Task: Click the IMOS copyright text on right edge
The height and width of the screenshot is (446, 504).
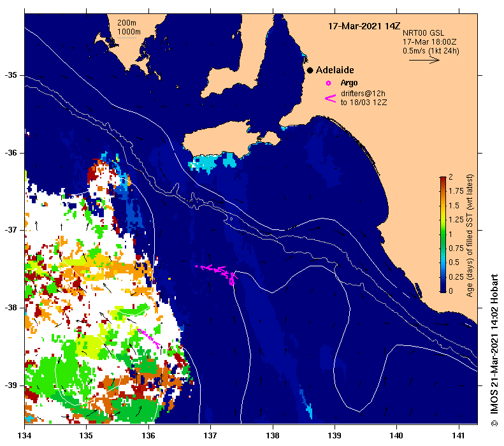Action: [x=494, y=350]
